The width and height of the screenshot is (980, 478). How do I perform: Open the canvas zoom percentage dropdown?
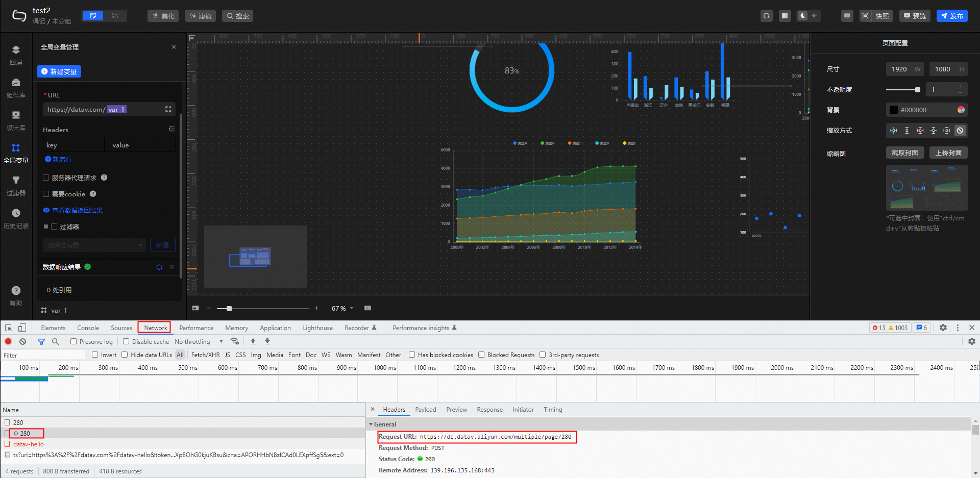[342, 308]
